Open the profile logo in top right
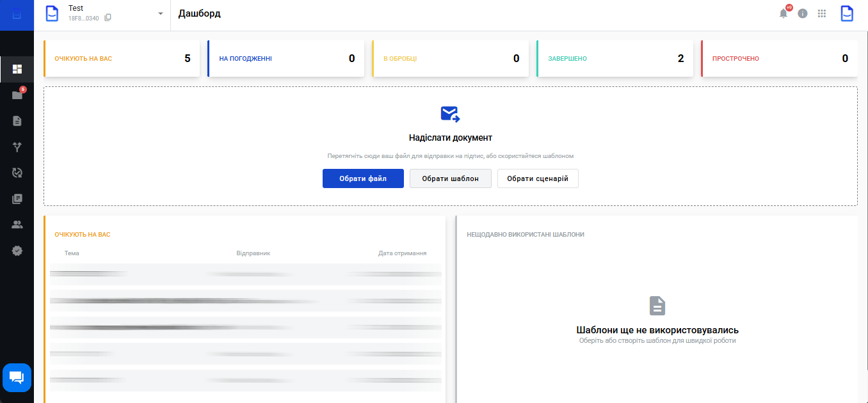The height and width of the screenshot is (403, 868). tap(847, 13)
